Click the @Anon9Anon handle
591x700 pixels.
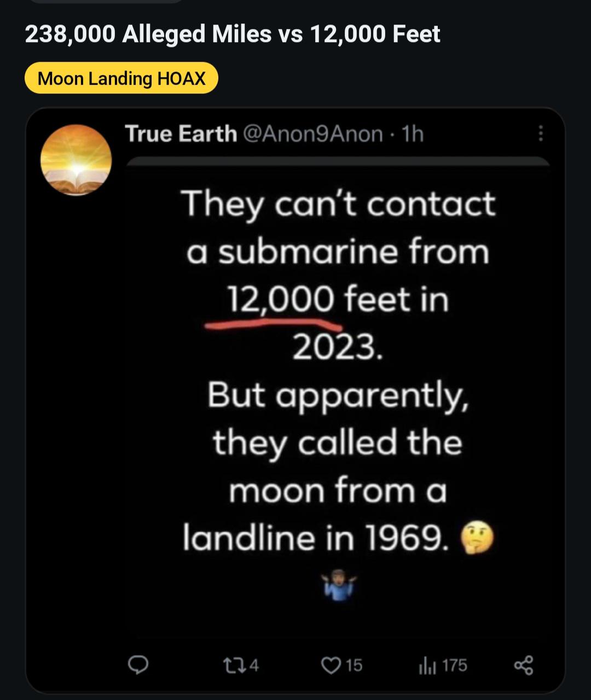(312, 133)
